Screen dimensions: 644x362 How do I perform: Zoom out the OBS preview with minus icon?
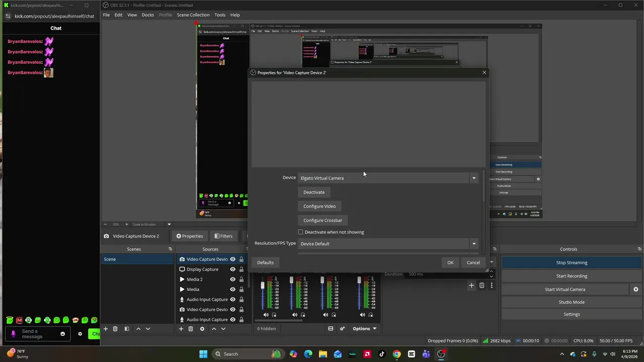click(x=105, y=224)
